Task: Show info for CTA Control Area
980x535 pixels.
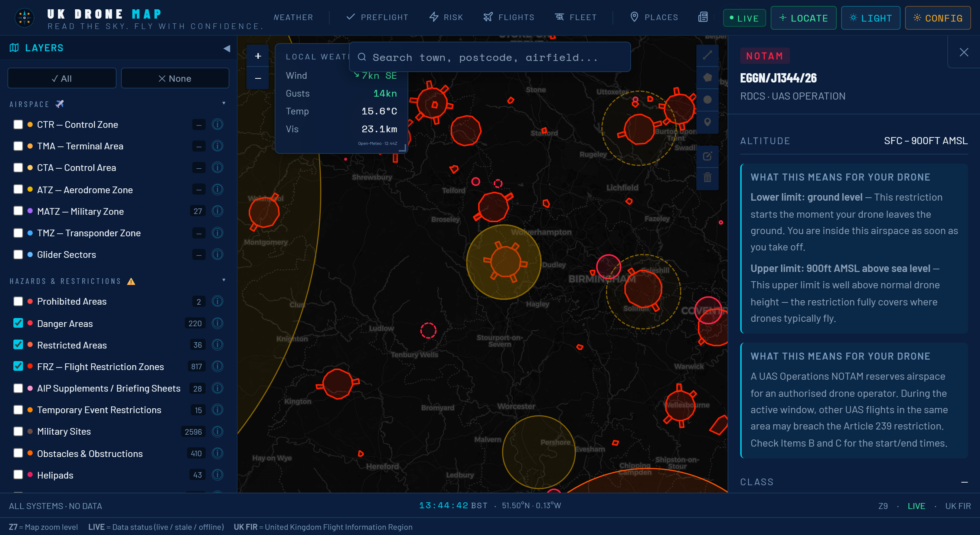Action: click(x=217, y=168)
